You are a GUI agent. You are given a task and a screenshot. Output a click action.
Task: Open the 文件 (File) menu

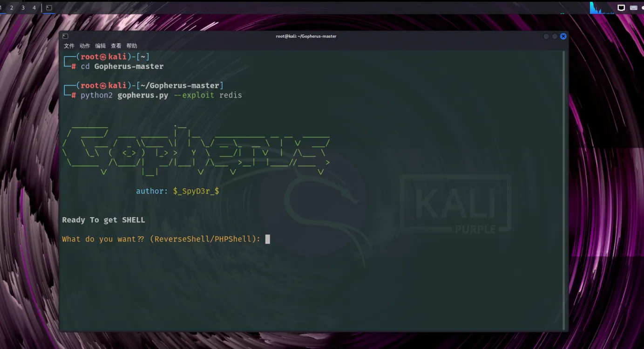69,46
